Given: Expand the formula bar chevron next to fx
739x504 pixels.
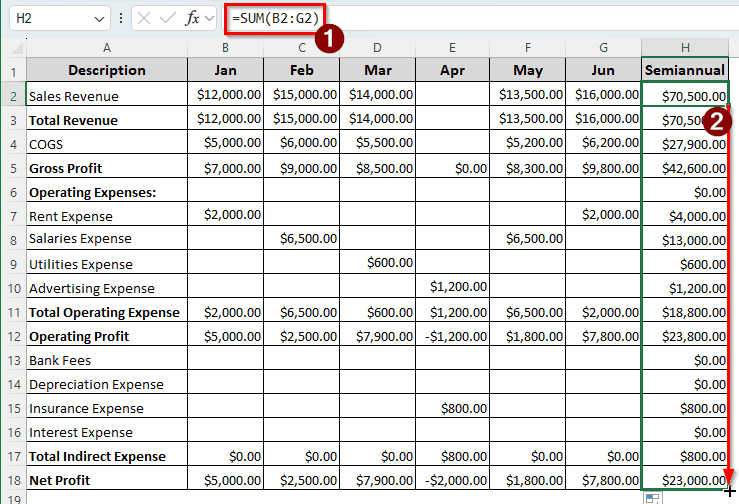Looking at the screenshot, I should 209,19.
